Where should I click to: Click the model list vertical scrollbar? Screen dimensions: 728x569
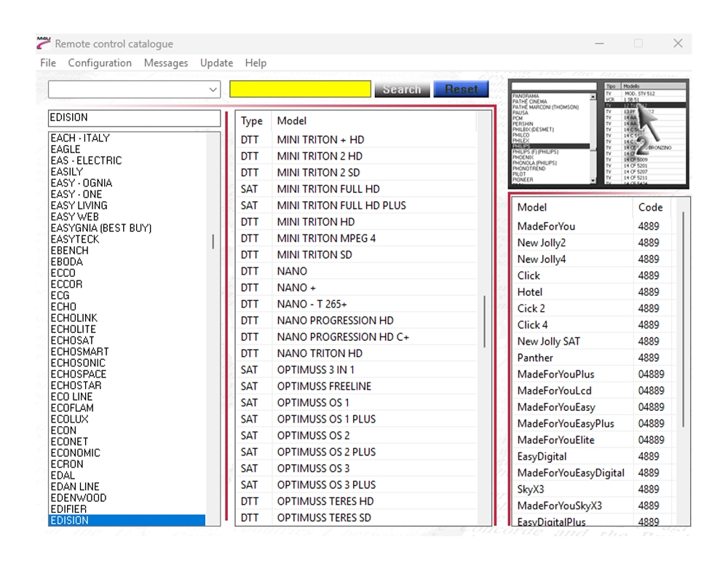[x=485, y=321]
